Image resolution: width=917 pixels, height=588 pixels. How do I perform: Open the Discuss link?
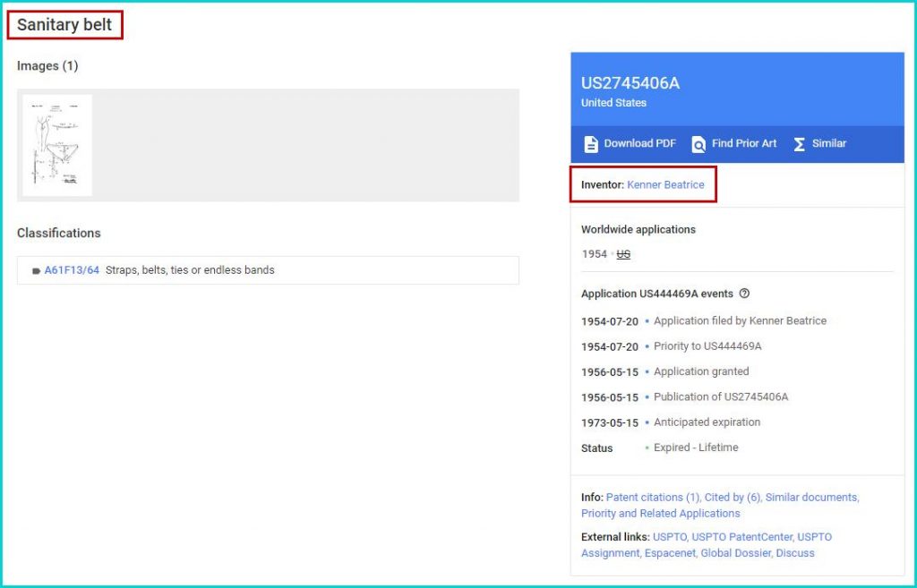pyautogui.click(x=795, y=553)
